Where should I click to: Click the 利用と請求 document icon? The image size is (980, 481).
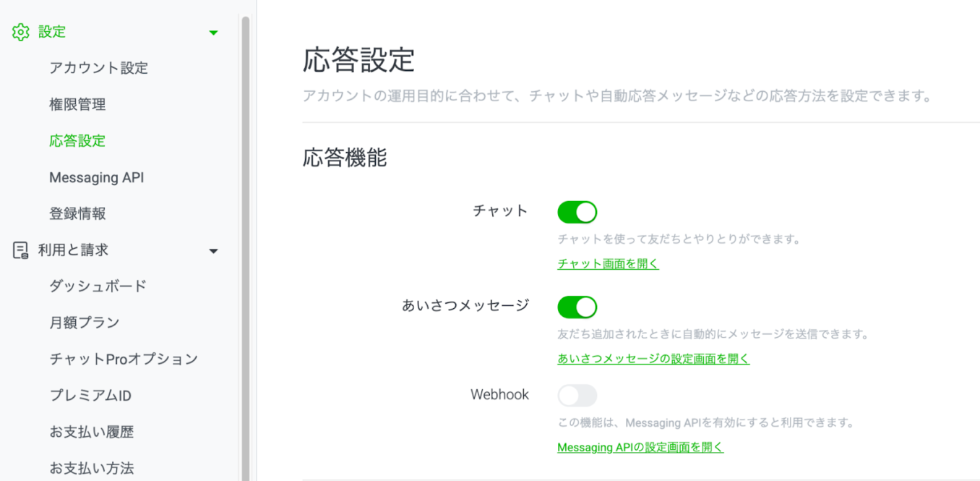coord(21,250)
